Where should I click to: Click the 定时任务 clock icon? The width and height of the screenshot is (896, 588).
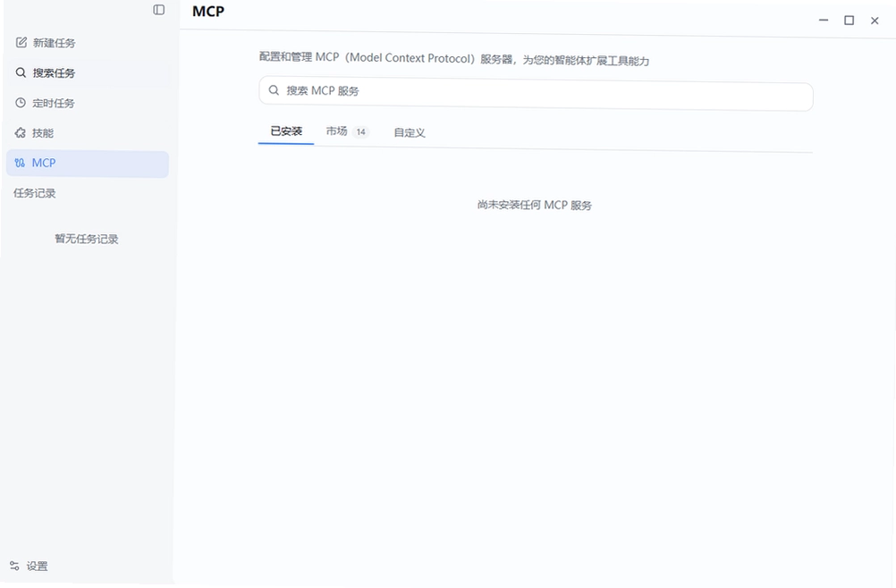click(21, 103)
